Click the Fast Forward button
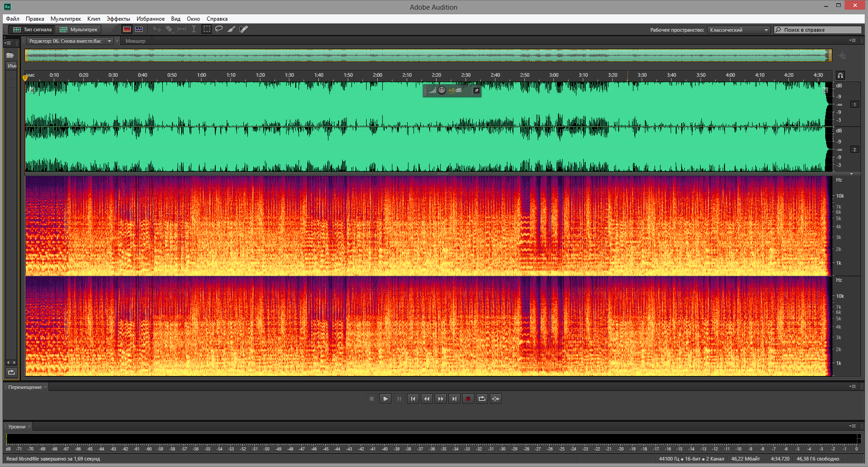The image size is (868, 467). (441, 399)
